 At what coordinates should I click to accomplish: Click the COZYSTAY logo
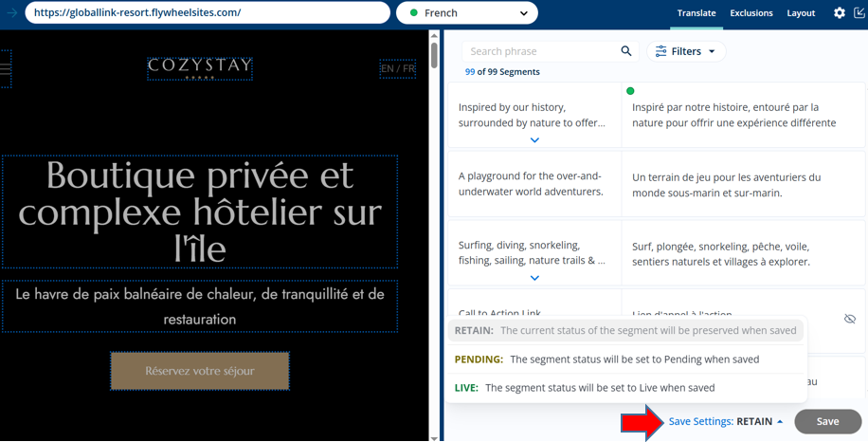pyautogui.click(x=200, y=66)
